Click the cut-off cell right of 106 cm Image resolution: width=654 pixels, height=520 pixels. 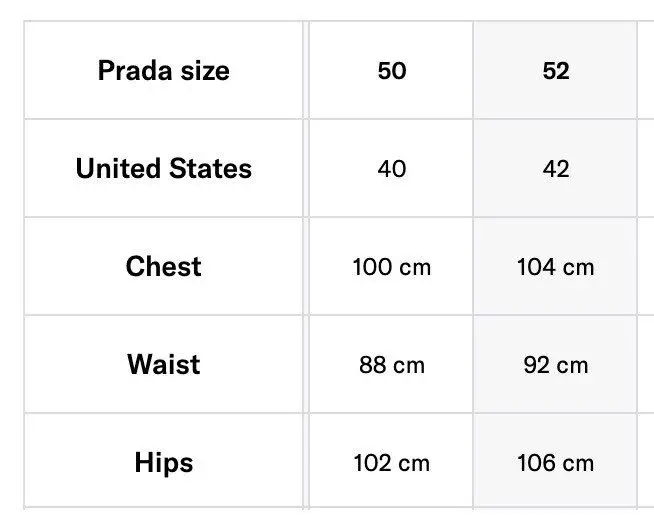(x=646, y=462)
